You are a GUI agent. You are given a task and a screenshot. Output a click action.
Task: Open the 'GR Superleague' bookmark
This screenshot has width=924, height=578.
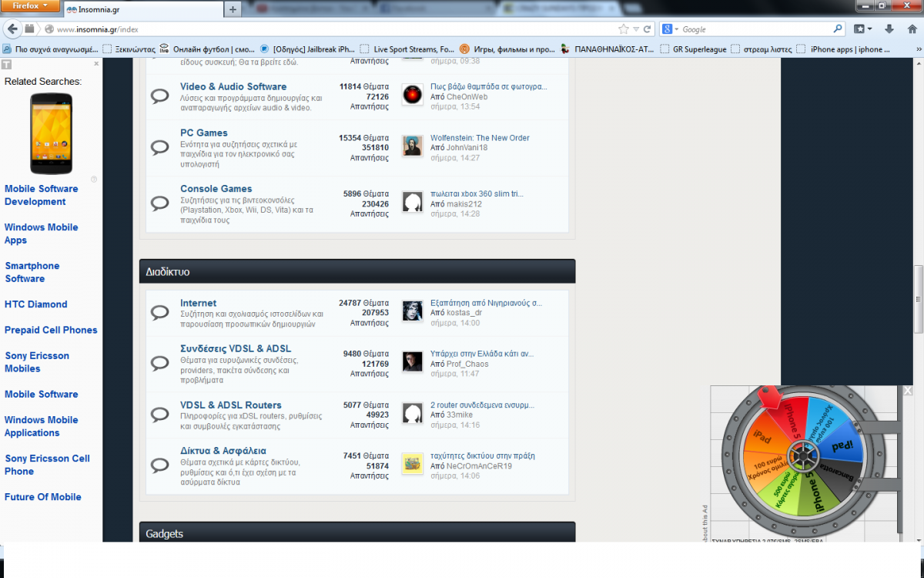693,49
